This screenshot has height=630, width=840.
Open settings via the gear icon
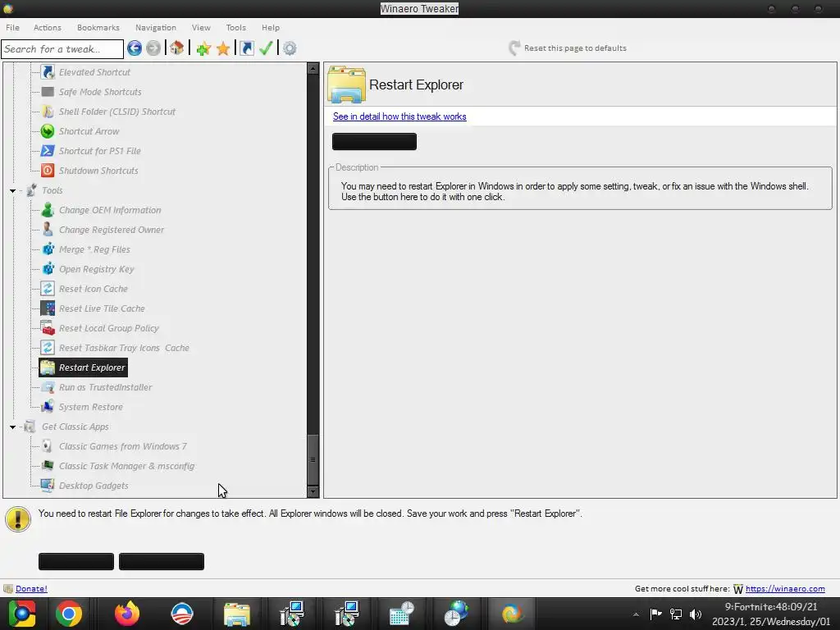(290, 48)
